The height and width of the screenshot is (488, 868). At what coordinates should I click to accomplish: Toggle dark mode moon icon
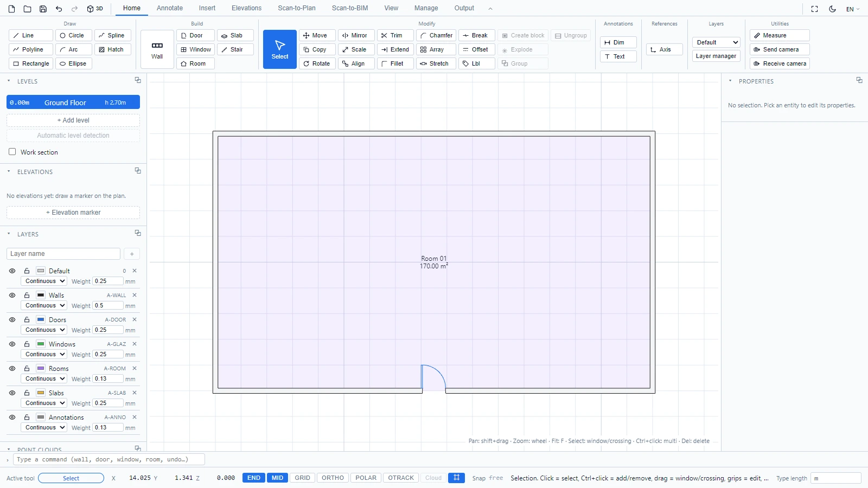[832, 9]
